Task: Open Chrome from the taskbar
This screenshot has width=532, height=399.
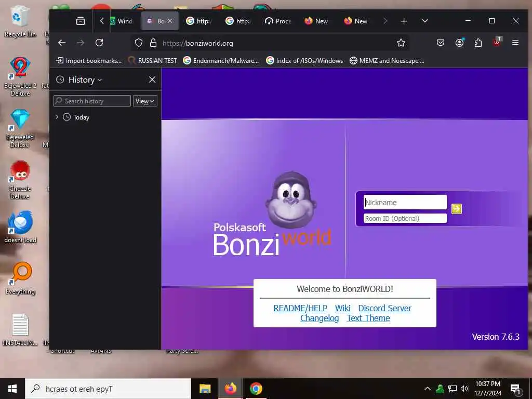Action: tap(256, 389)
